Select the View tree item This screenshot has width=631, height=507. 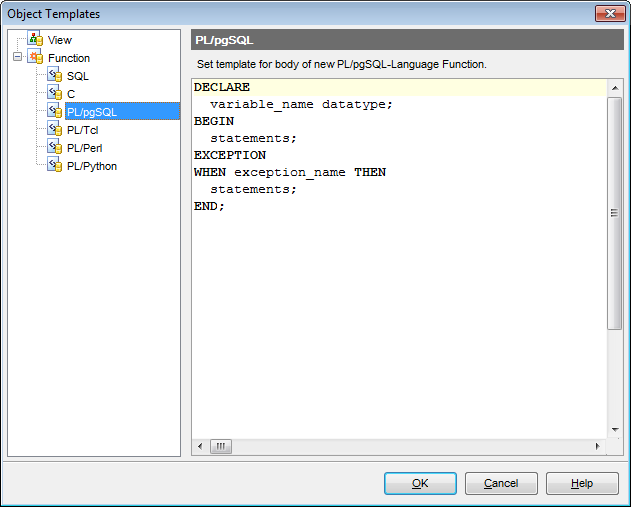click(x=60, y=40)
